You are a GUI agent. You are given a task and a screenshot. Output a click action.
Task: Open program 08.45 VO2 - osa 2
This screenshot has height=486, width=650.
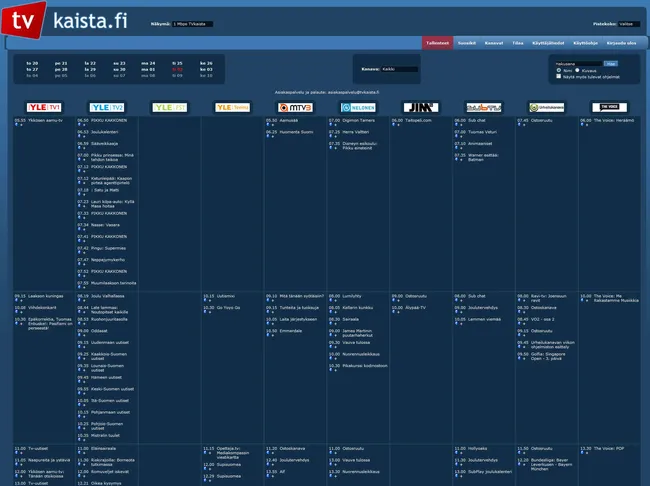pos(541,319)
